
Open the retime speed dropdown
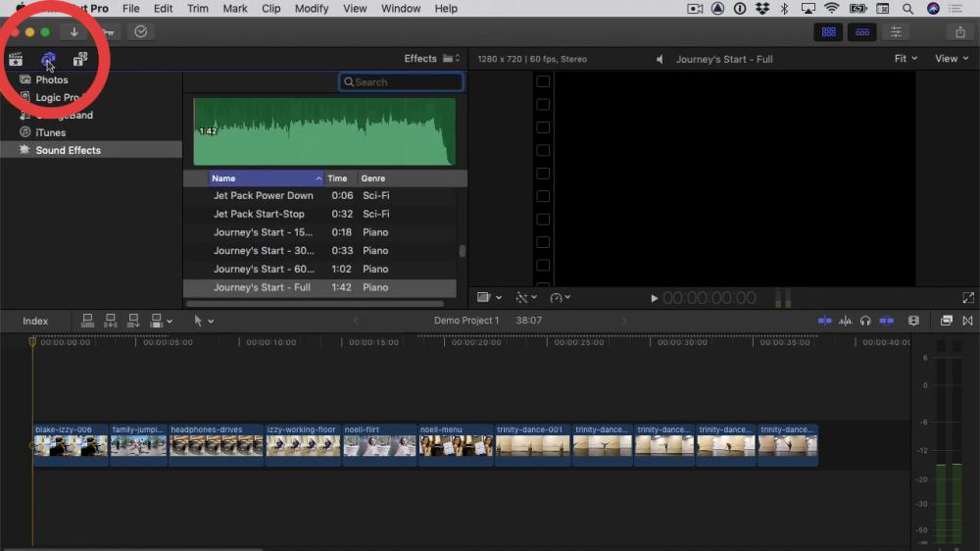pyautogui.click(x=560, y=298)
